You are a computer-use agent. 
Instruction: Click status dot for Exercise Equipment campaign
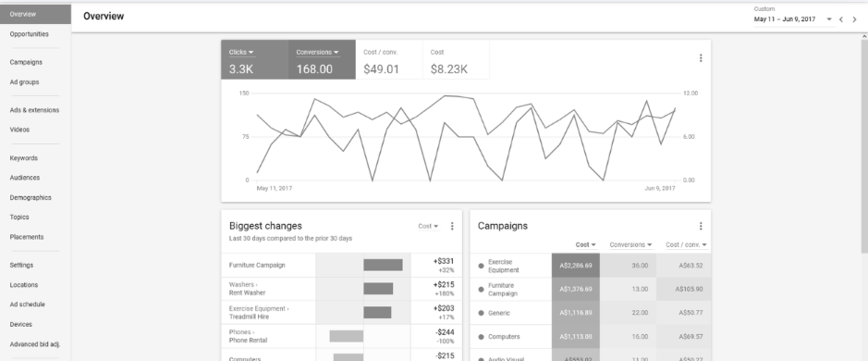481,266
